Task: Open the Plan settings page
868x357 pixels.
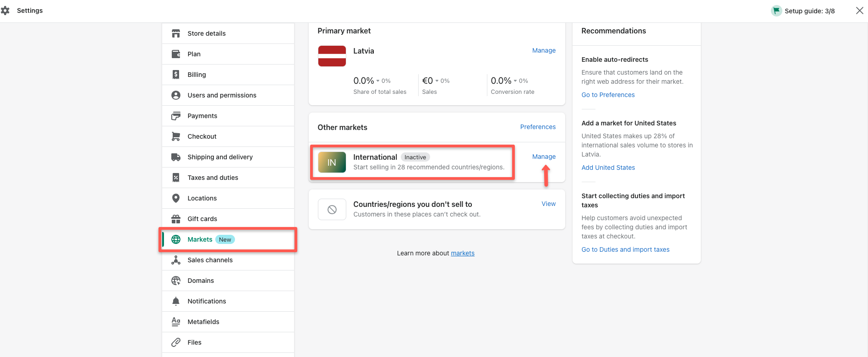Action: tap(228, 54)
